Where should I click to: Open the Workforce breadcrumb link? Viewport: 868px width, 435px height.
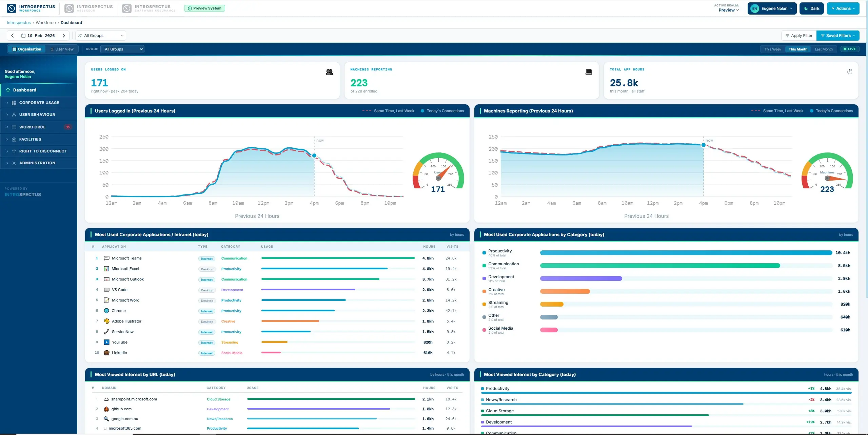pos(46,23)
